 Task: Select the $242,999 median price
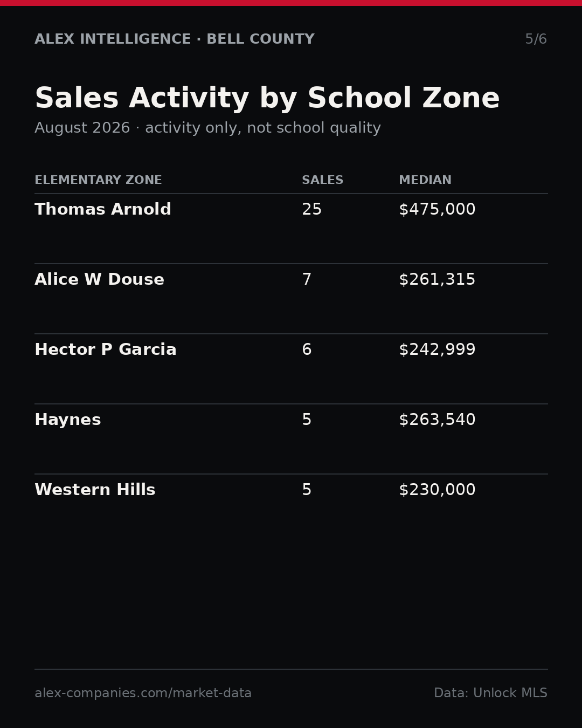[437, 350]
